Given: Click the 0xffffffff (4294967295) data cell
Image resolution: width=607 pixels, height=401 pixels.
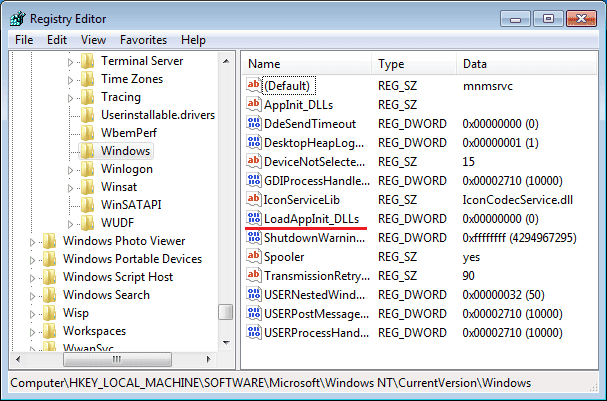Looking at the screenshot, I should coord(520,238).
